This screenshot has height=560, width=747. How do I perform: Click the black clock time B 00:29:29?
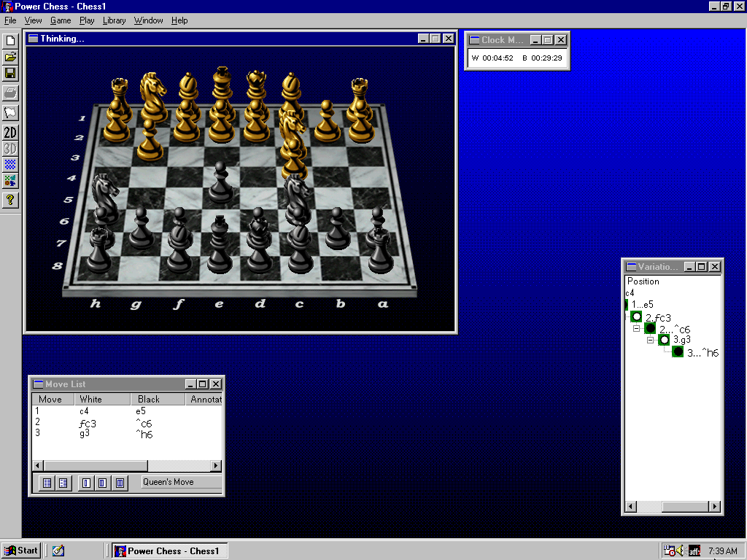point(542,58)
